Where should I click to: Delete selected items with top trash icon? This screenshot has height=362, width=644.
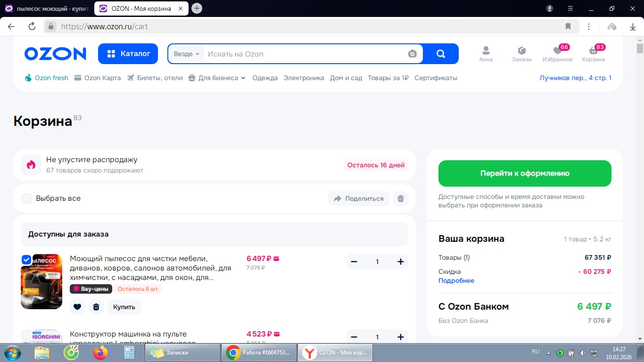[x=400, y=198]
